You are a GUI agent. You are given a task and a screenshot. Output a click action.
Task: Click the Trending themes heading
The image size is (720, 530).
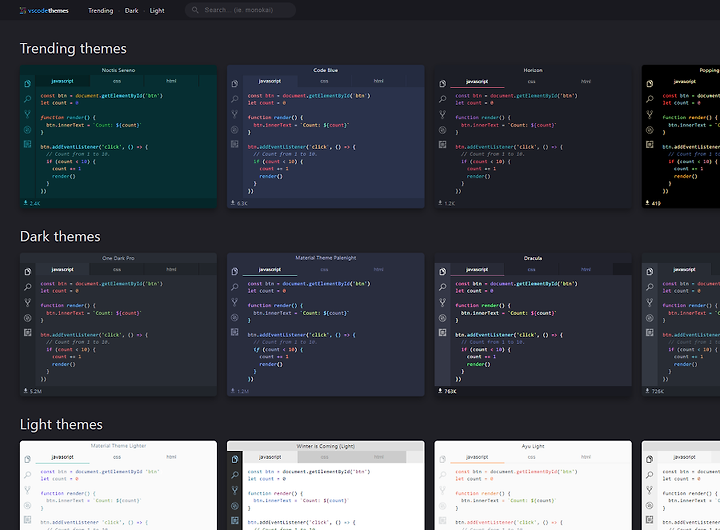click(x=73, y=48)
